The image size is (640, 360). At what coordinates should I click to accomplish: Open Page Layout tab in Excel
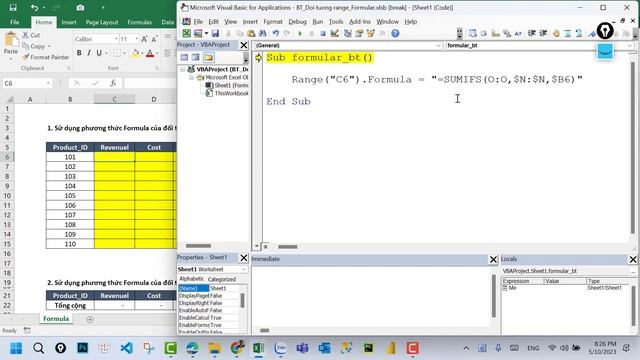tap(102, 22)
